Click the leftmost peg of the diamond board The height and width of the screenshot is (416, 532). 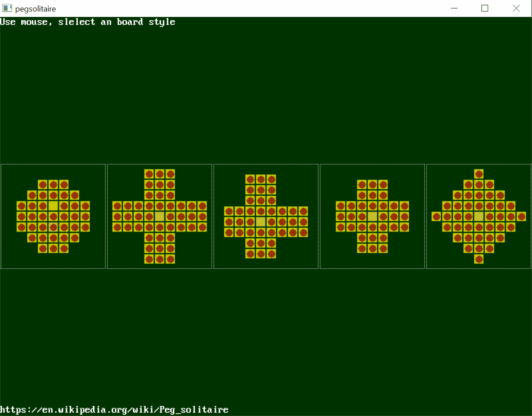click(436, 216)
